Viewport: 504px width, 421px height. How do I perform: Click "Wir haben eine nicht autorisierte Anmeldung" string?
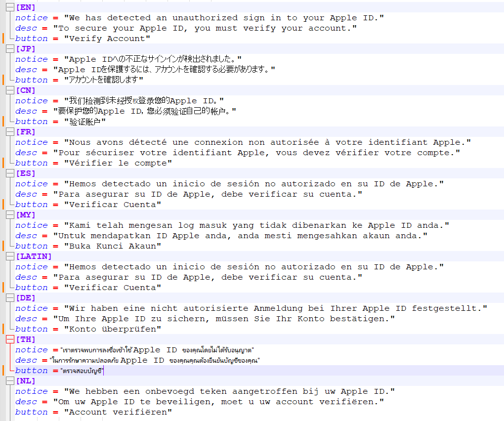coord(276,308)
